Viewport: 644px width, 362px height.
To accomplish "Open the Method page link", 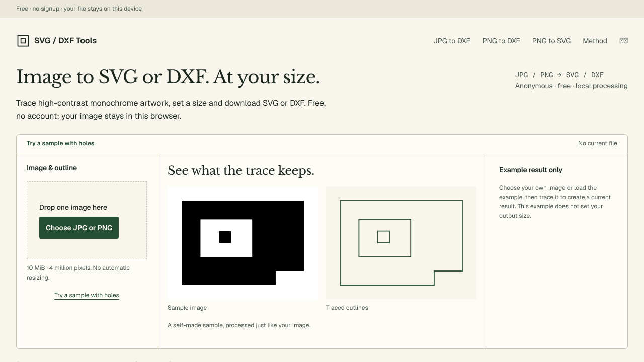I will coord(595,41).
